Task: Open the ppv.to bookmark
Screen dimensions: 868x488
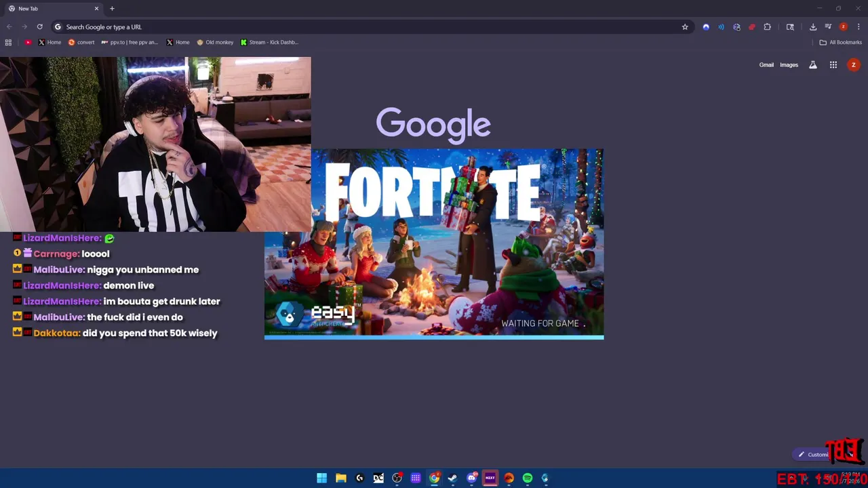Action: click(x=130, y=42)
